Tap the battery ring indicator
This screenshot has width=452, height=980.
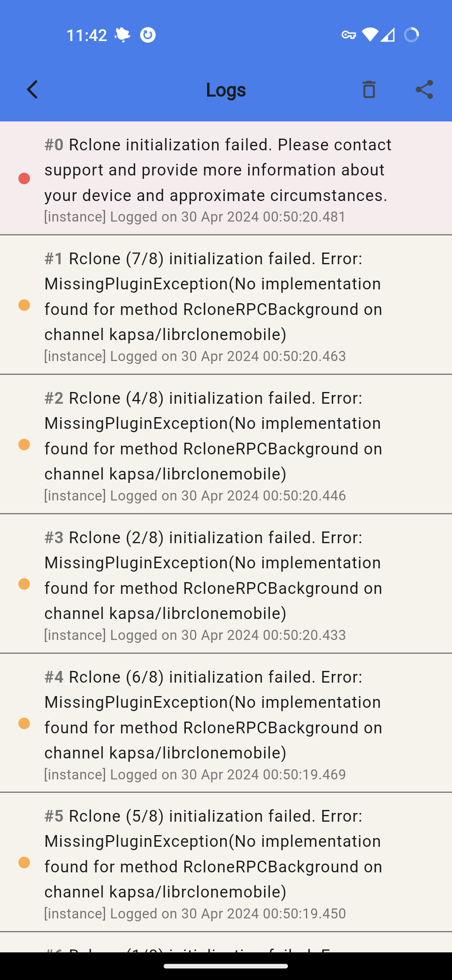(x=411, y=35)
